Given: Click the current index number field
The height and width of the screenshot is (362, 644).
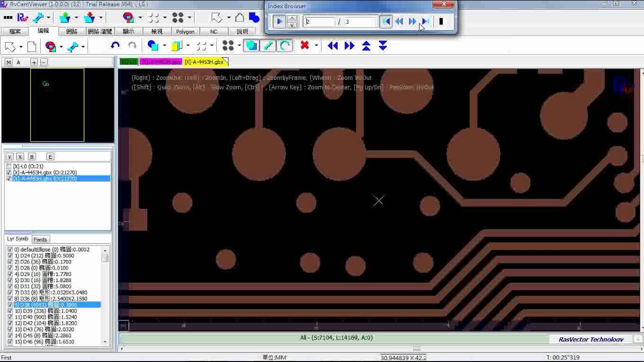Looking at the screenshot, I should point(319,22).
